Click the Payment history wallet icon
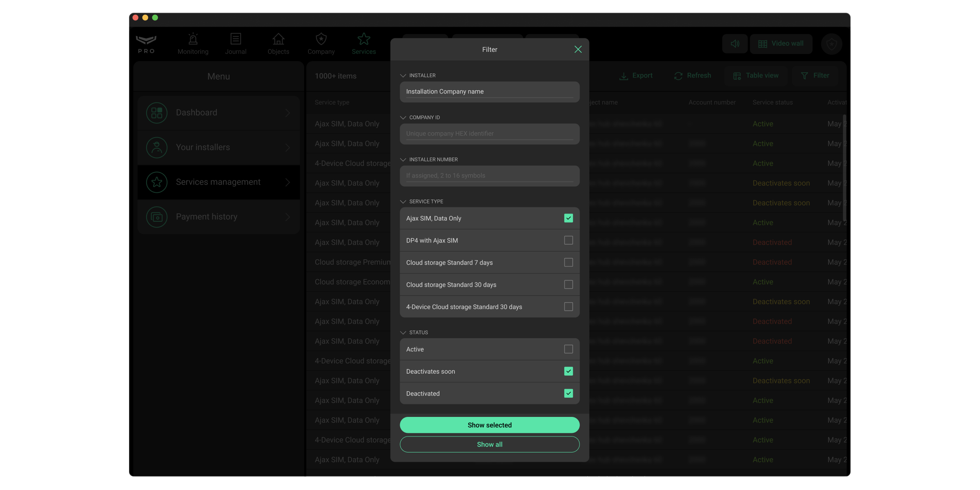This screenshot has height=490, width=980. click(157, 217)
